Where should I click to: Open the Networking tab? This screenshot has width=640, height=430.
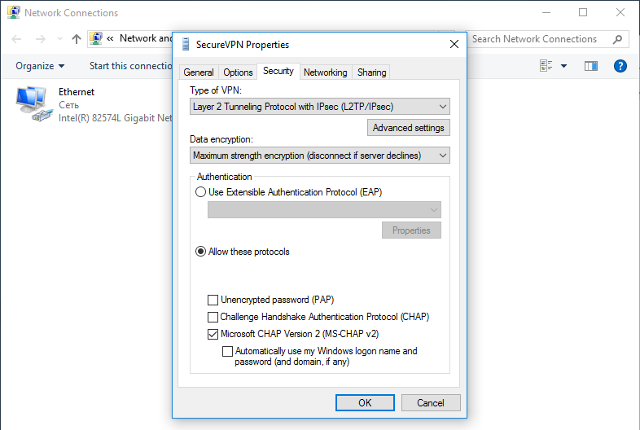point(325,72)
